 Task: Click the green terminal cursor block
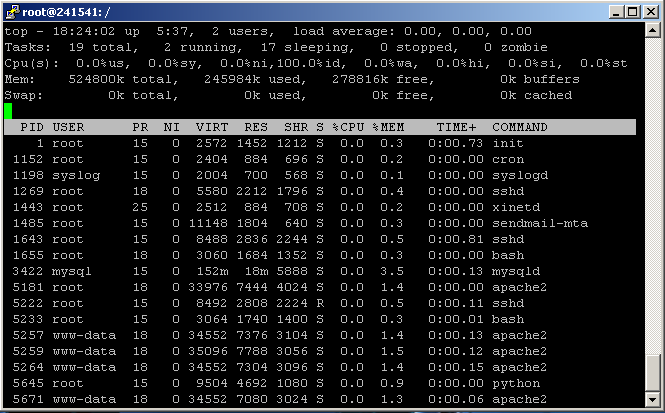tap(8, 111)
